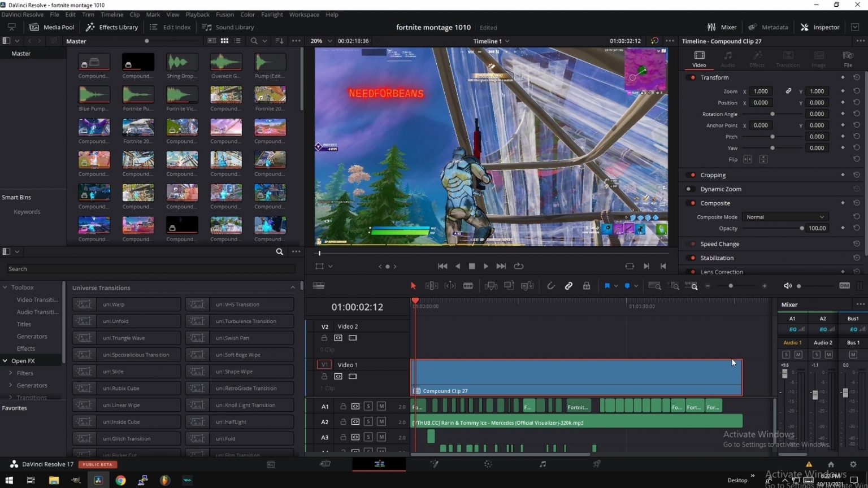
Task: Open the Composite Mode Normal dropdown
Action: click(x=784, y=217)
